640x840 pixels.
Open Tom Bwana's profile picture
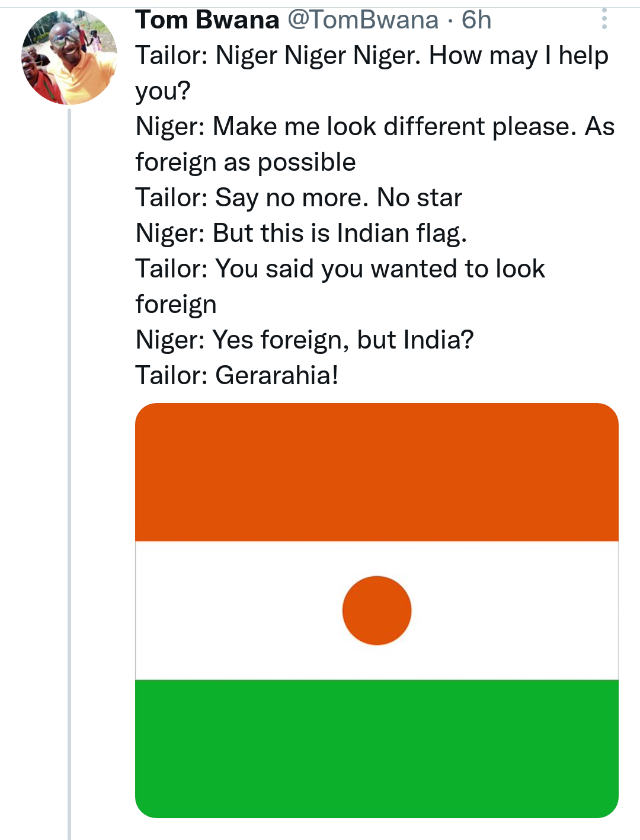point(69,58)
